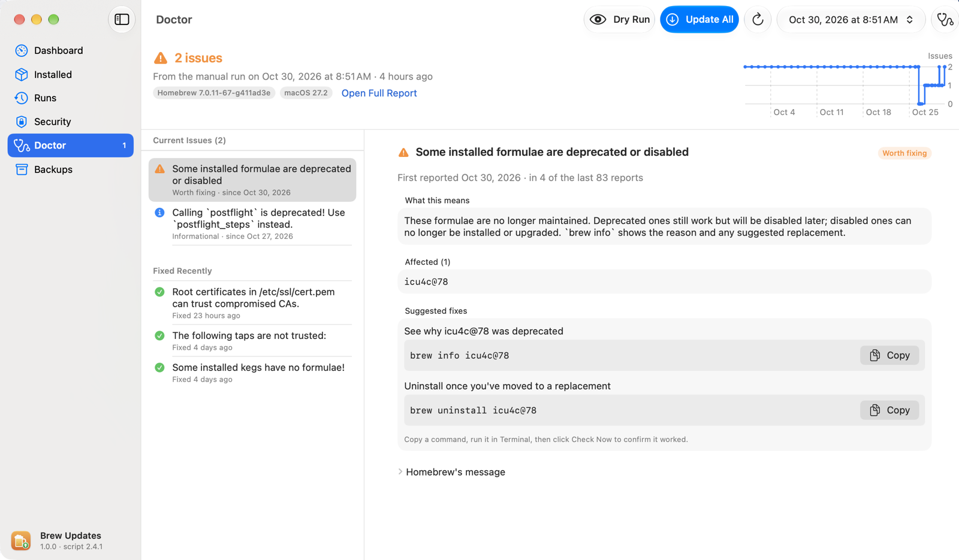Select the postflight deprecated issue row

coord(252,223)
